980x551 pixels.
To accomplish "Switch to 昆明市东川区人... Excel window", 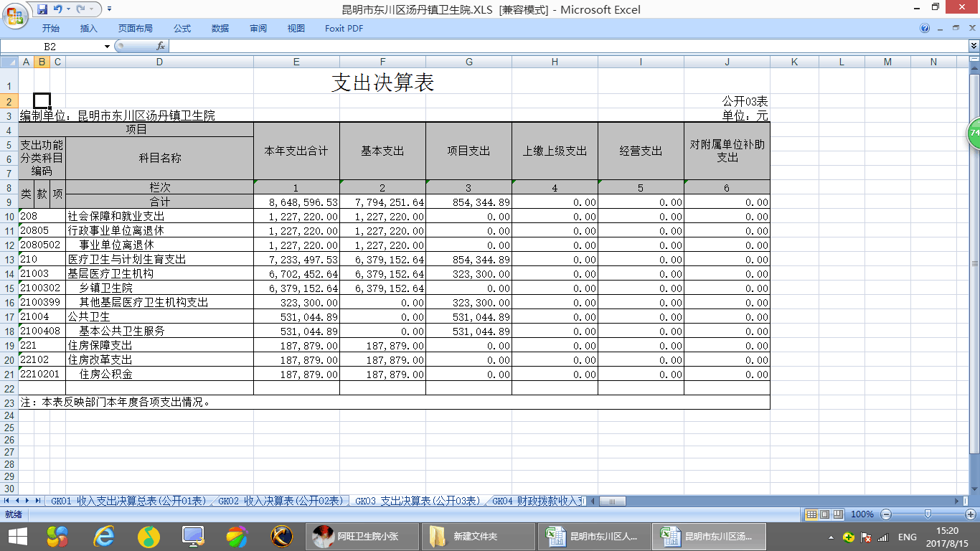I will click(x=594, y=536).
